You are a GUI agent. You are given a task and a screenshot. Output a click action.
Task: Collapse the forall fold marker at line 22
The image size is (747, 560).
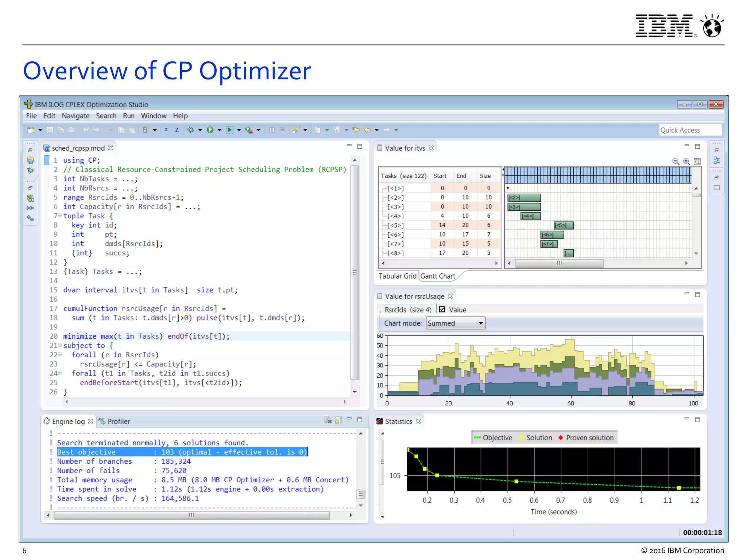coord(60,355)
